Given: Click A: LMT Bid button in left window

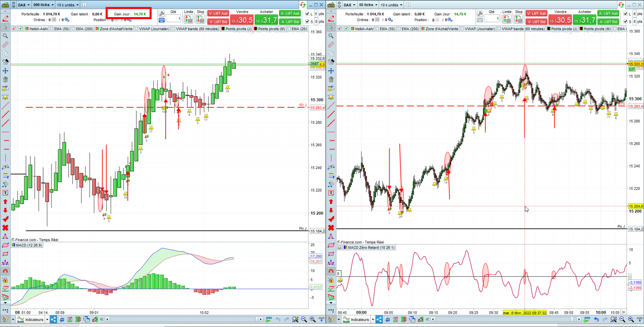Looking at the screenshot, I should tap(290, 21).
